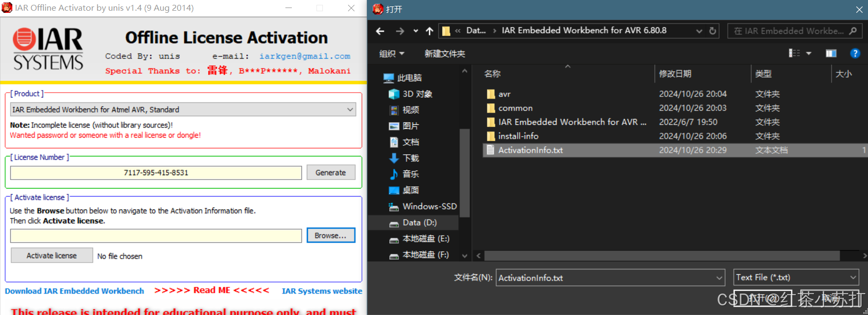868x315 pixels.
Task: Click the Browse... button
Action: tap(330, 235)
